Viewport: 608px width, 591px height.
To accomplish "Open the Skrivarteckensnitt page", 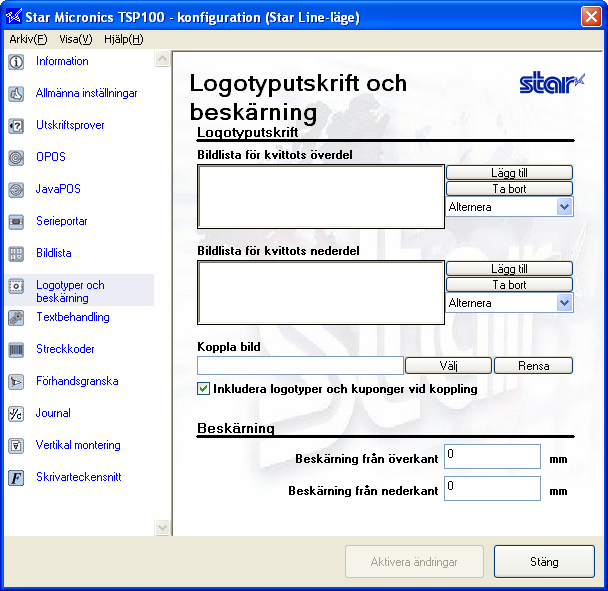I will 79,477.
